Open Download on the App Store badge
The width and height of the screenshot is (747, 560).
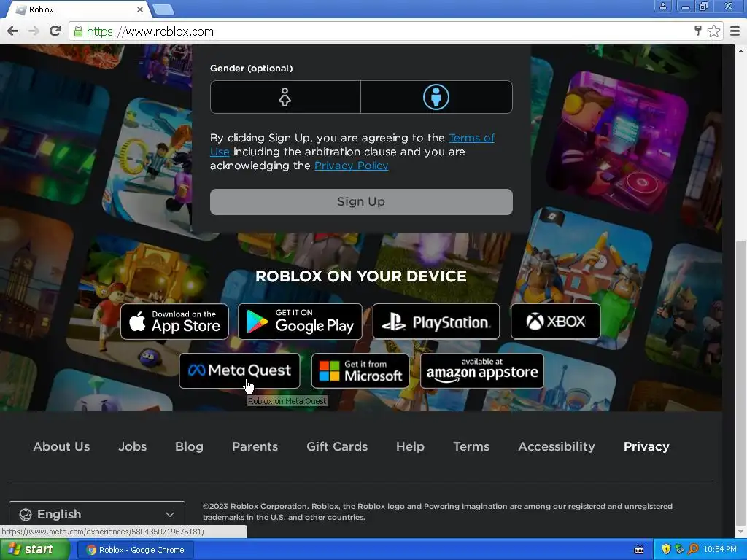point(174,322)
